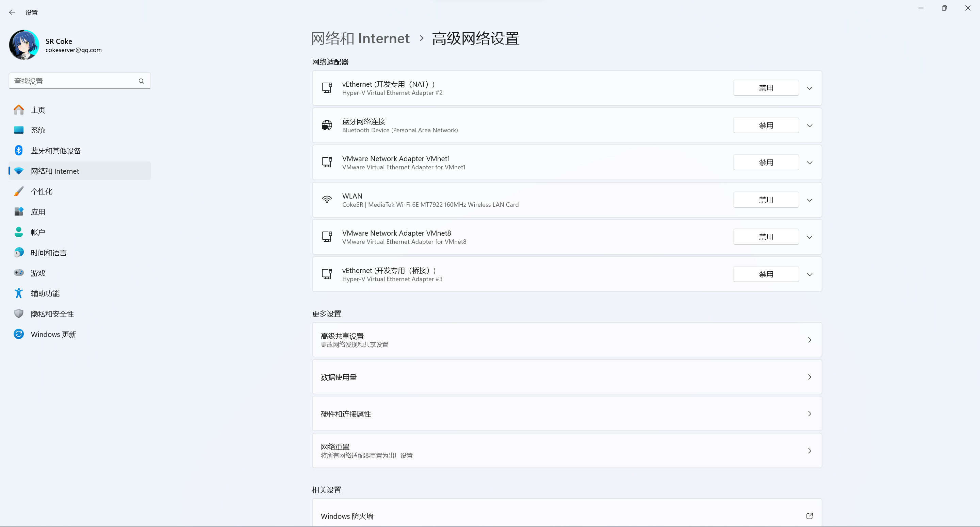Disable vEthernet 开发专用 (NAT) adapter
This screenshot has width=980, height=527.
[x=766, y=88]
